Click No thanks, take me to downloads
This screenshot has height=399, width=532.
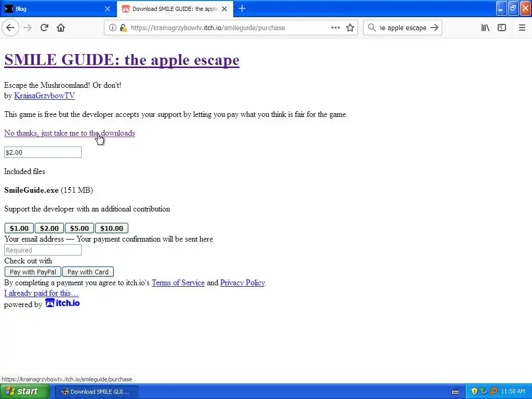coord(70,133)
